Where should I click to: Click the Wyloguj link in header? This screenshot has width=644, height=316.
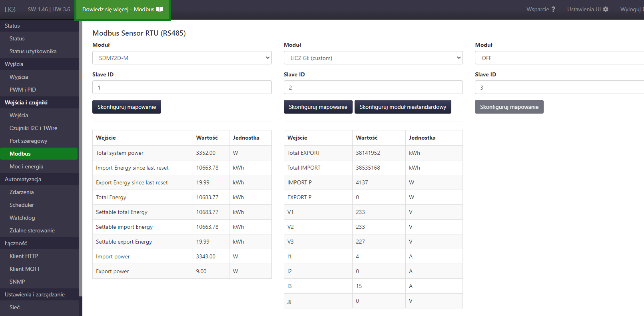click(631, 9)
